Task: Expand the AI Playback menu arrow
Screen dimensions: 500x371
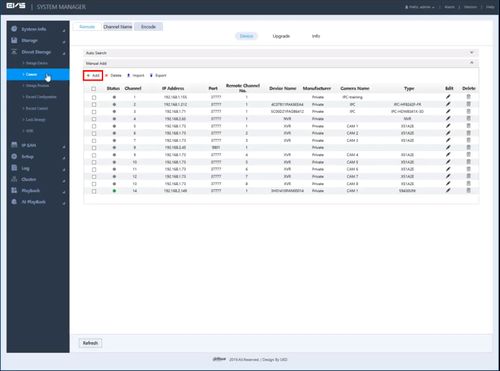Action: [x=64, y=203]
